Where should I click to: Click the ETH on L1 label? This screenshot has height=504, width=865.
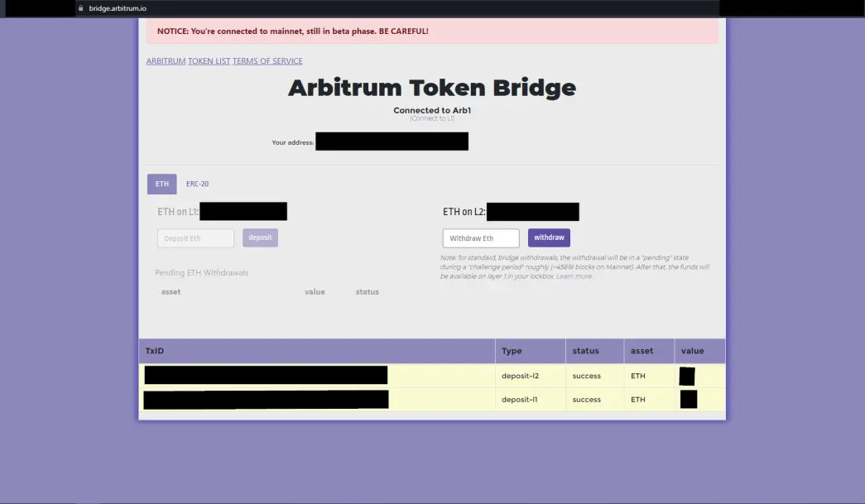coord(178,212)
